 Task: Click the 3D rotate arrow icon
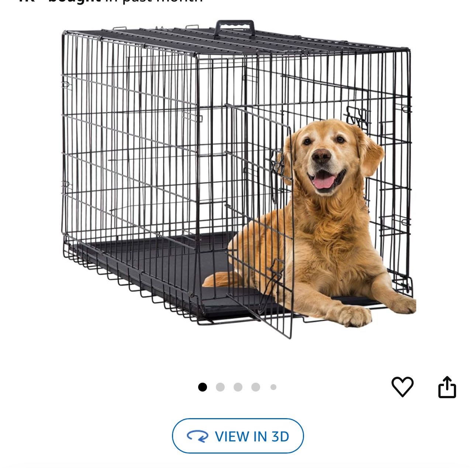[x=197, y=436]
